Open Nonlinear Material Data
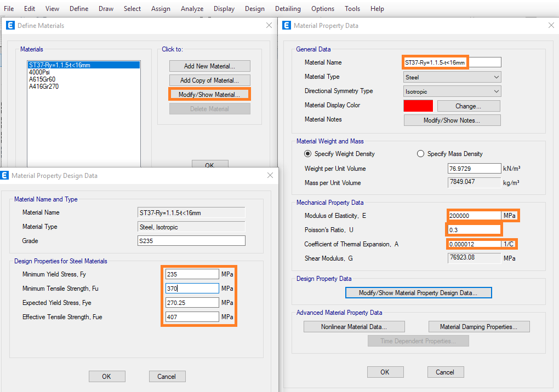The width and height of the screenshot is (559, 392). point(354,327)
